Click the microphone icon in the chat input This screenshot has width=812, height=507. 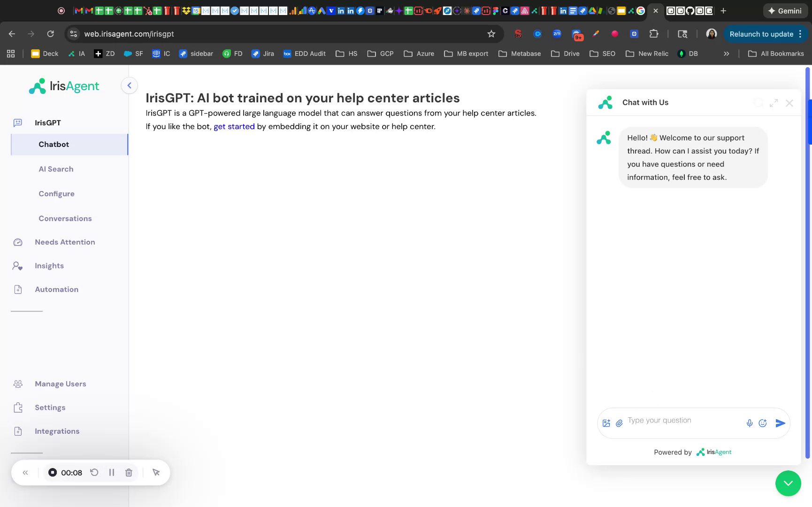point(750,423)
